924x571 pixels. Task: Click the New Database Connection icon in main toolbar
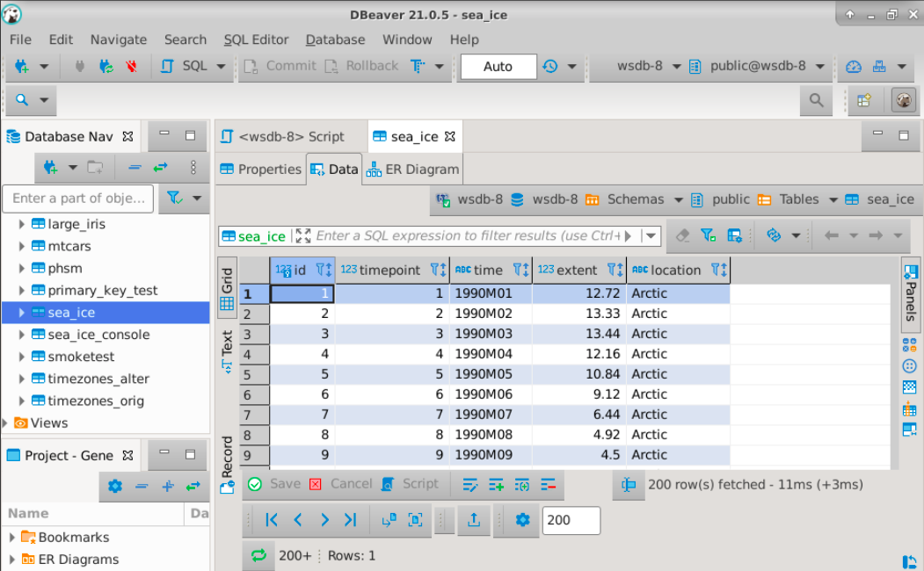[22, 67]
